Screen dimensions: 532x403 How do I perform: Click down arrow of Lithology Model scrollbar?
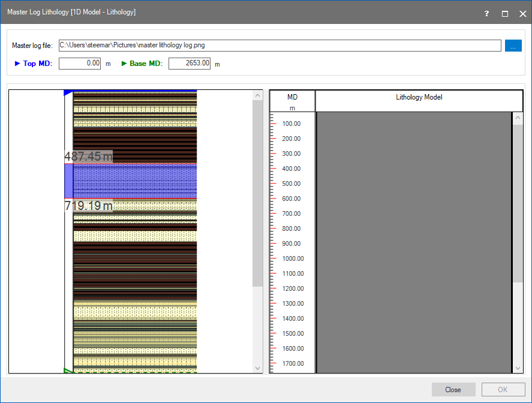coord(517,368)
